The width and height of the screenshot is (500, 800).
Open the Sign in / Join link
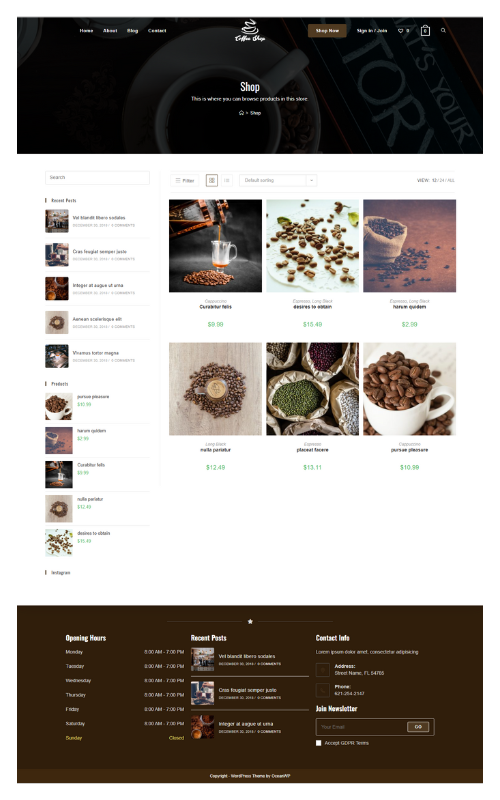(x=372, y=31)
